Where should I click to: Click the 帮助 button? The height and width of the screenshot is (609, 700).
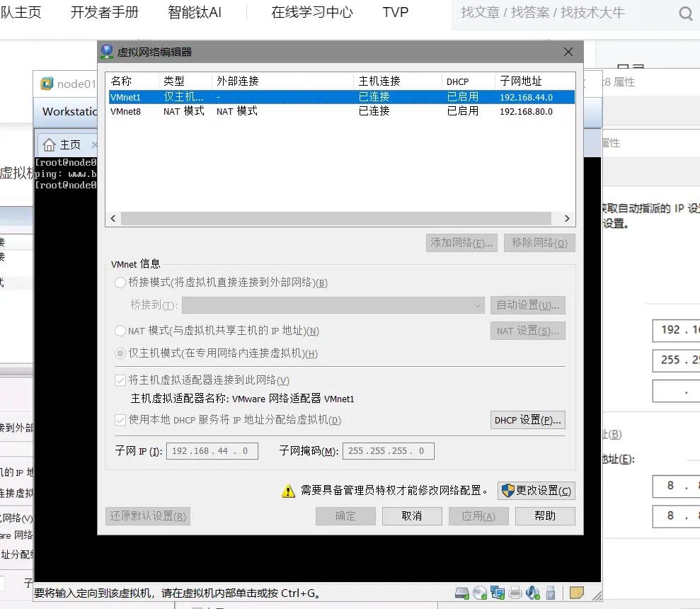point(545,516)
